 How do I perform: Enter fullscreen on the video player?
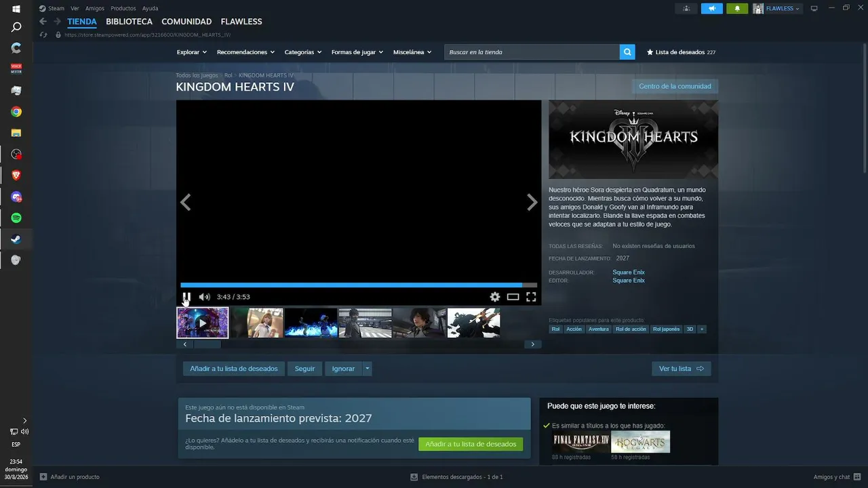[531, 297]
